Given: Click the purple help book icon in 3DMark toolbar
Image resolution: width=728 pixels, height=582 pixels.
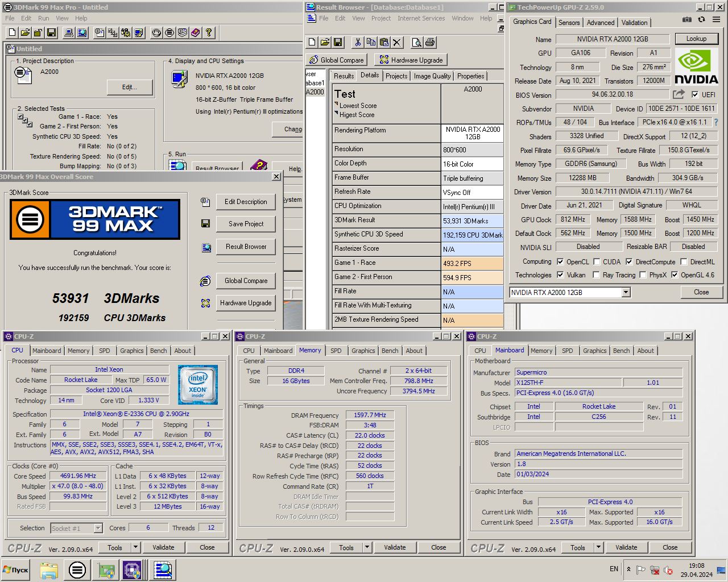Looking at the screenshot, I should 196,33.
